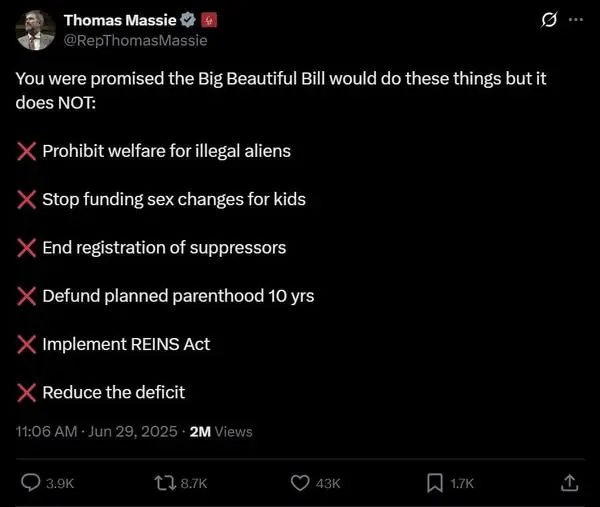This screenshot has width=600, height=507.
Task: Click the verified checkmark badge
Action: point(187,20)
